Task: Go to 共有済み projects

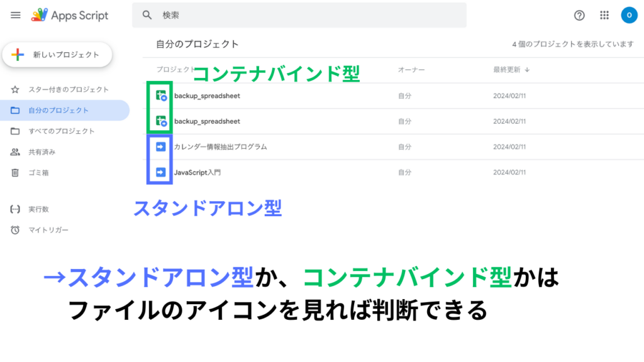Action: (42, 152)
